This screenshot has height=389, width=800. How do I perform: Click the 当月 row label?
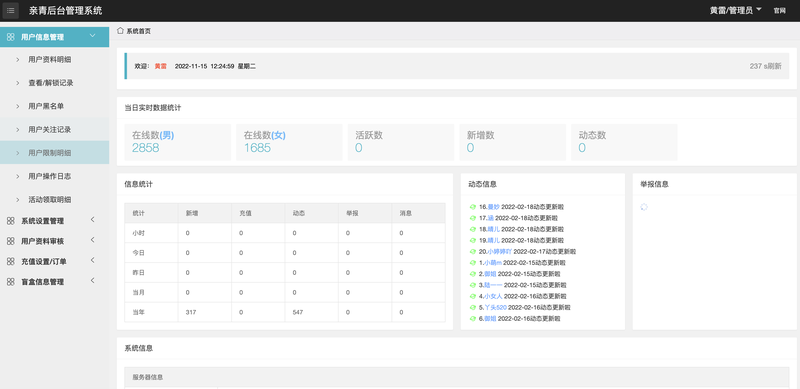(138, 293)
